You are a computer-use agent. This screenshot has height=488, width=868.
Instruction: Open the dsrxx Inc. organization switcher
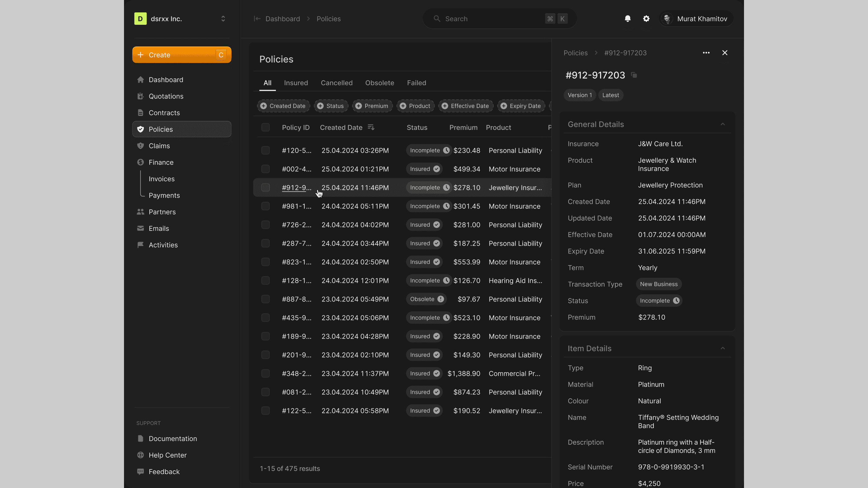click(x=181, y=19)
